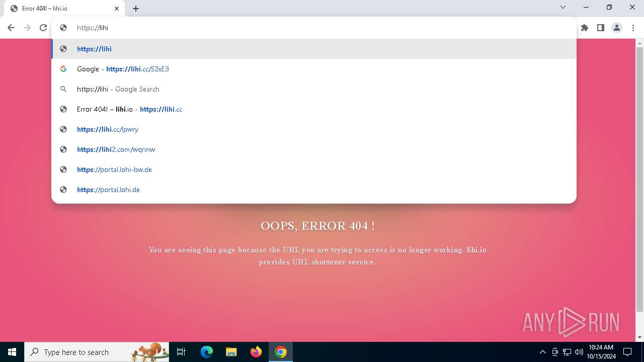
Task: Open the volume tray icon
Action: coord(579,352)
